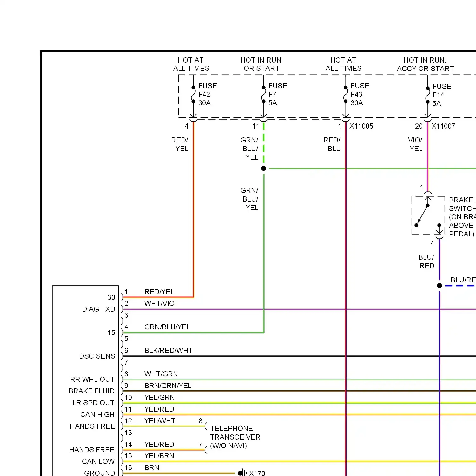Click the BLU/RED wire splice dot
This screenshot has height=476, width=476.
tap(440, 286)
